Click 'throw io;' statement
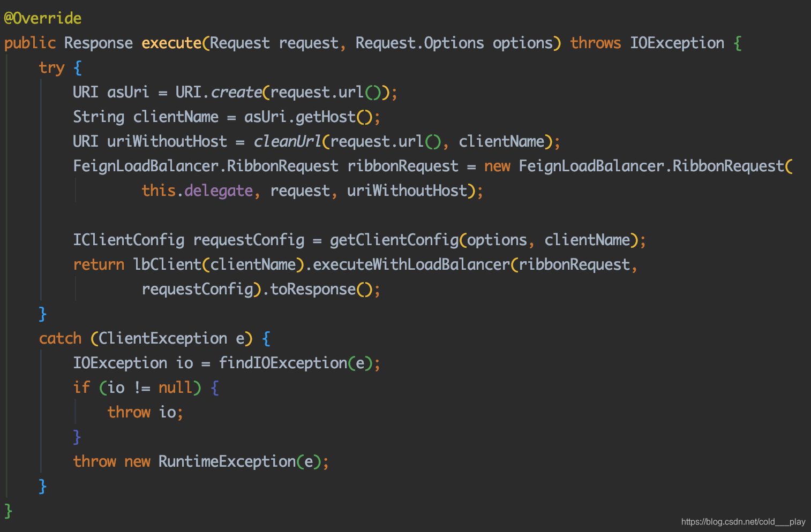This screenshot has height=532, width=811. pos(145,413)
